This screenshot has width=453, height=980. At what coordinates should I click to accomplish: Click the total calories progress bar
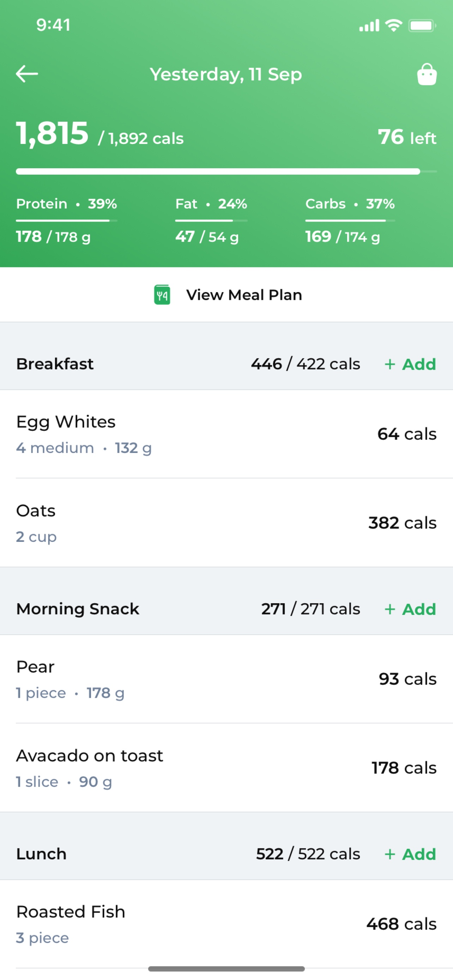(226, 171)
